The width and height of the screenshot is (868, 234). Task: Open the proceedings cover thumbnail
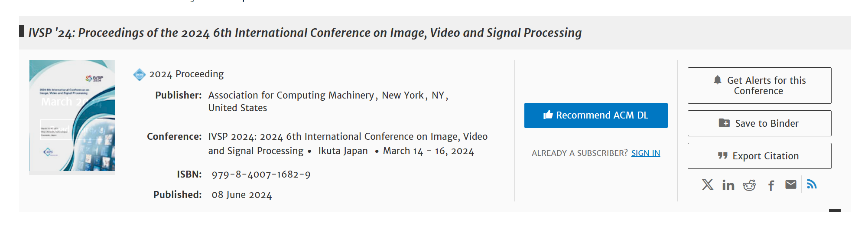point(72,116)
